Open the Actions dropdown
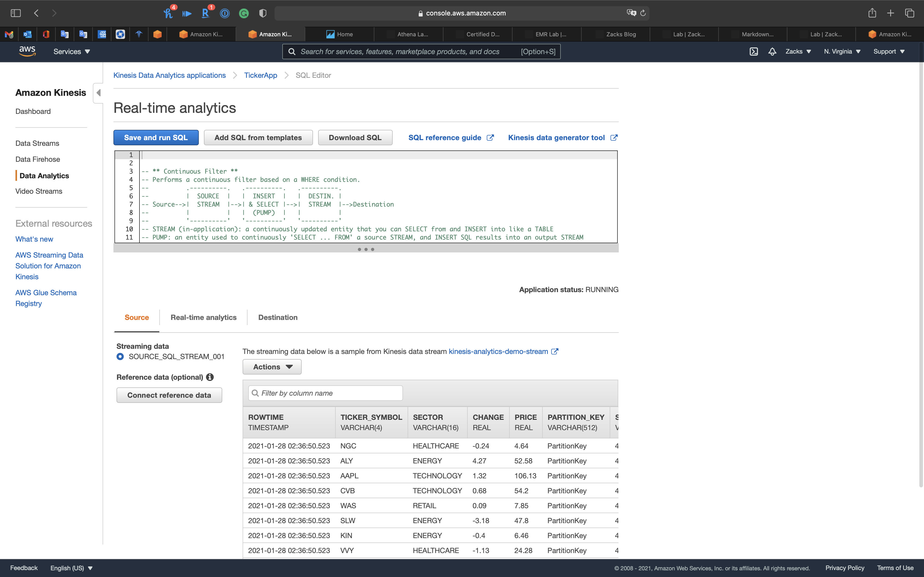 point(272,367)
